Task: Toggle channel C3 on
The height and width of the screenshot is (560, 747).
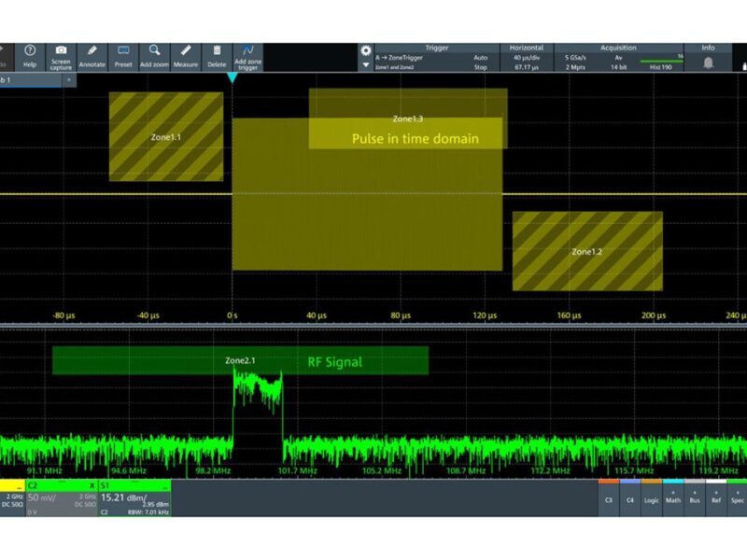Action: (x=607, y=499)
